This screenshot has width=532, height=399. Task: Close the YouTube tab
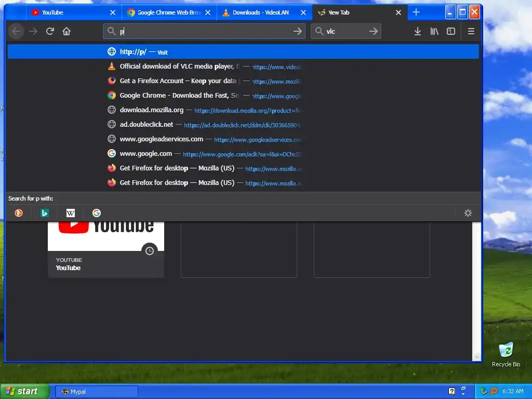tap(113, 12)
